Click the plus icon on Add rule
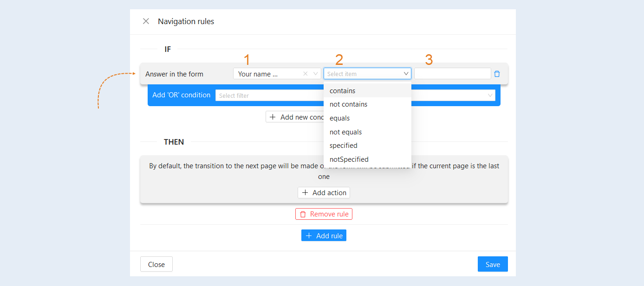This screenshot has width=644, height=286. [x=309, y=235]
